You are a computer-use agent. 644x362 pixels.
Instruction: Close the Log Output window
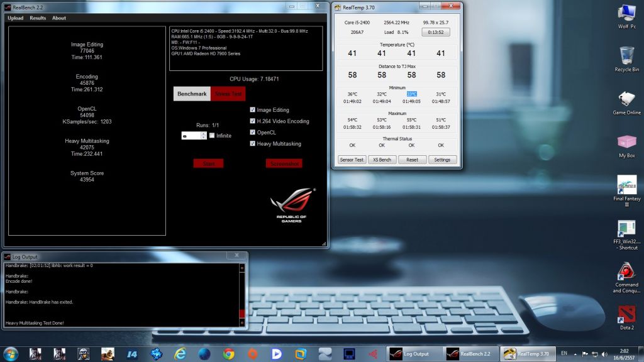pyautogui.click(x=236, y=255)
